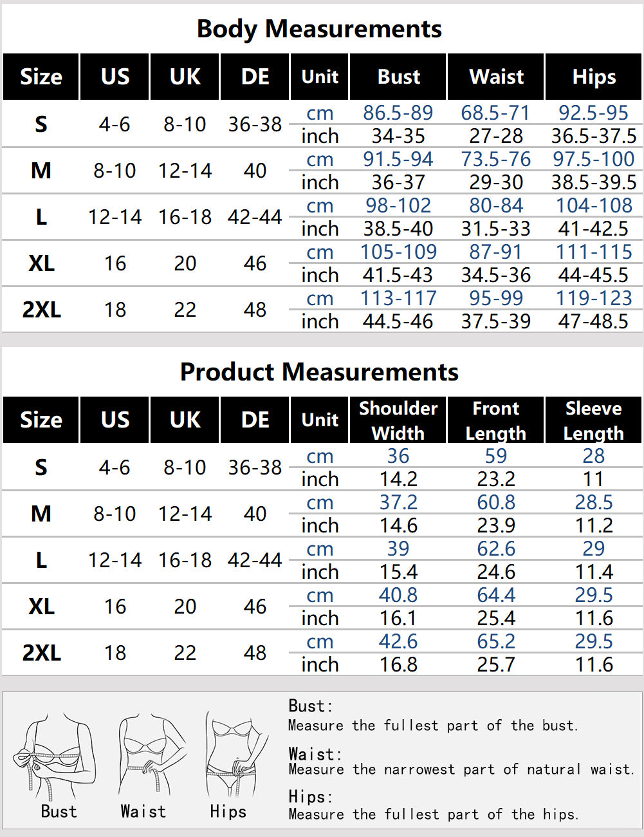
Task: Click the 37.5-39 waist inch value
Action: click(x=496, y=321)
